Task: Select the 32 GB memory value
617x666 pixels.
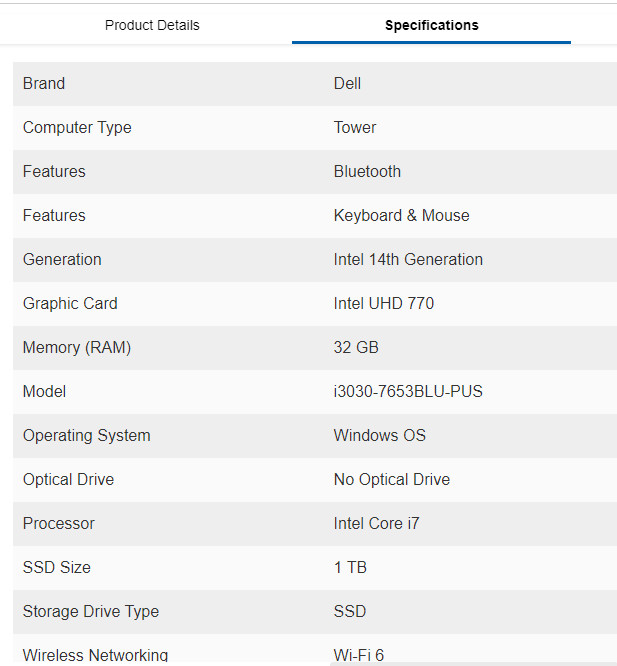Action: 356,348
